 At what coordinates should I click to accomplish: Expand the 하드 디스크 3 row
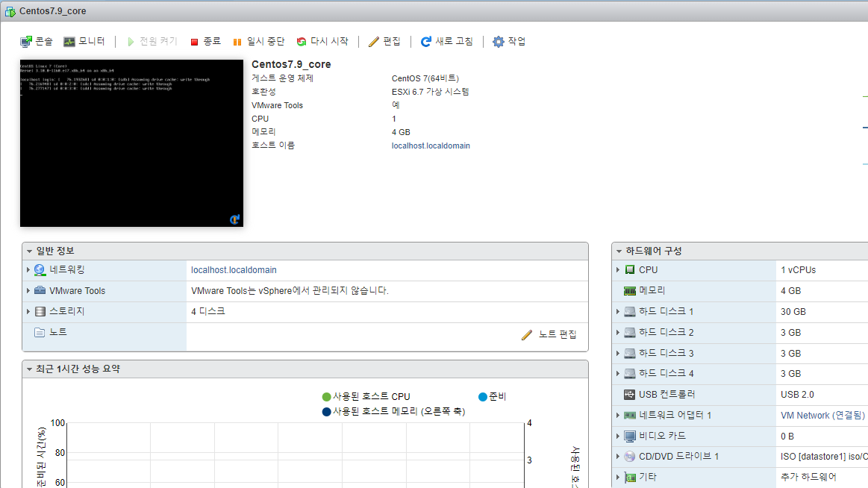(618, 353)
